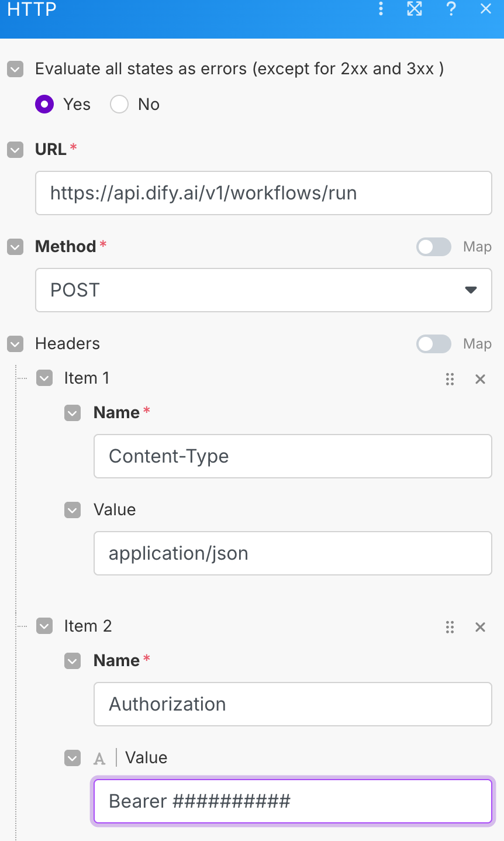Open the three-dot options menu in HTTP header
This screenshot has height=841, width=504.
point(381,9)
